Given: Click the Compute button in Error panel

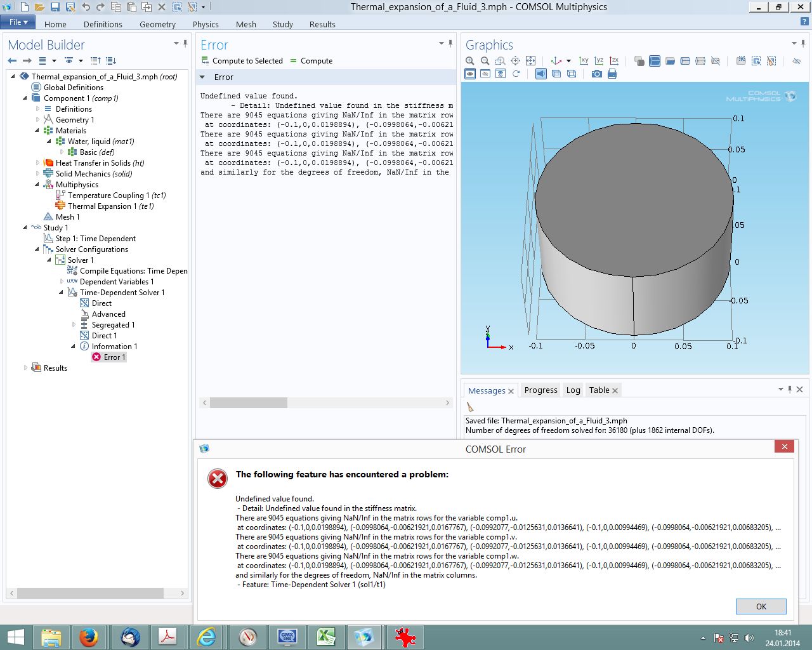Looking at the screenshot, I should pyautogui.click(x=311, y=61).
